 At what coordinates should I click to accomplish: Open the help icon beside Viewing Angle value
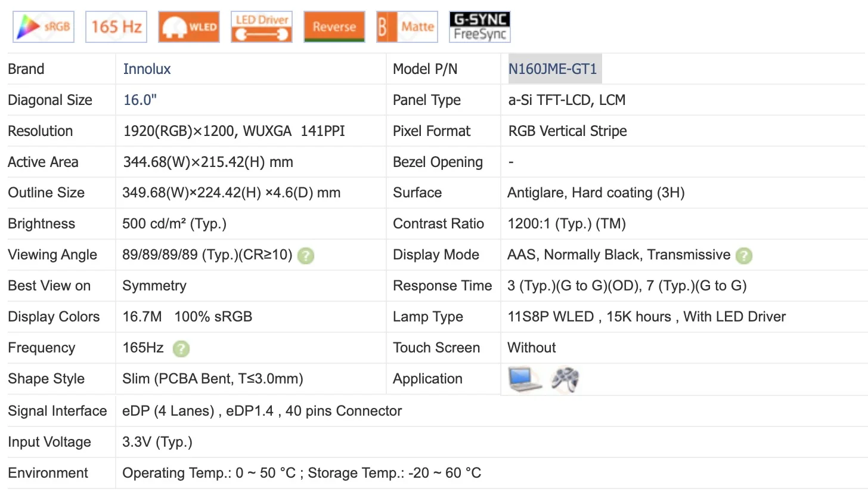click(305, 256)
